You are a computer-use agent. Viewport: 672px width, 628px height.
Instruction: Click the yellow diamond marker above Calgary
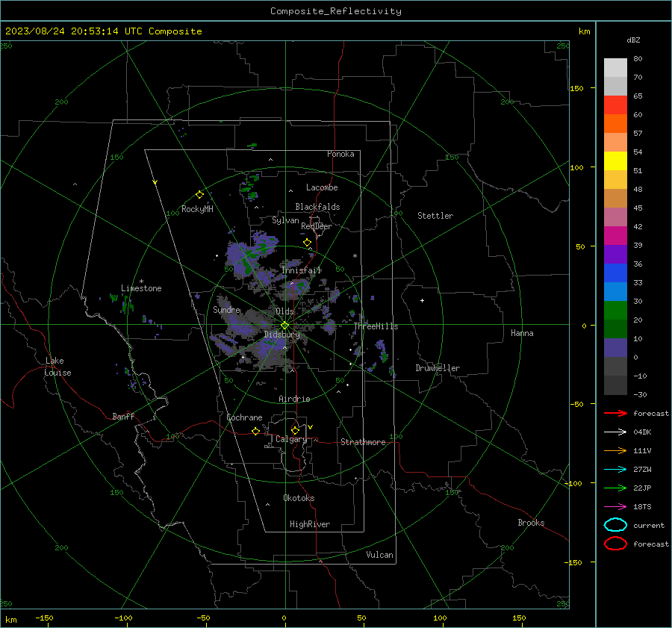(295, 430)
